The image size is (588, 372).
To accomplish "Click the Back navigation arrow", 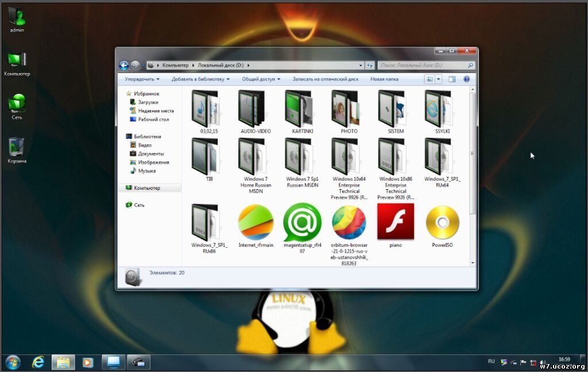I will [123, 65].
